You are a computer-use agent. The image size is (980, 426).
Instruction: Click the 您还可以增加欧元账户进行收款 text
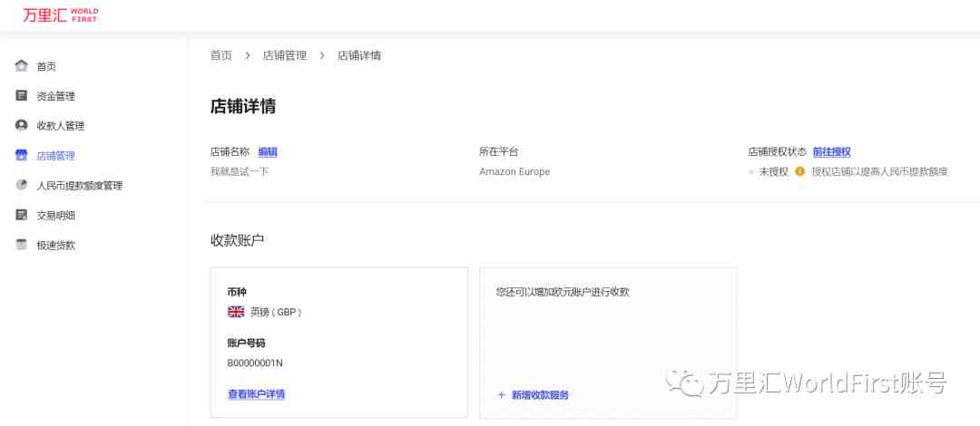[563, 292]
